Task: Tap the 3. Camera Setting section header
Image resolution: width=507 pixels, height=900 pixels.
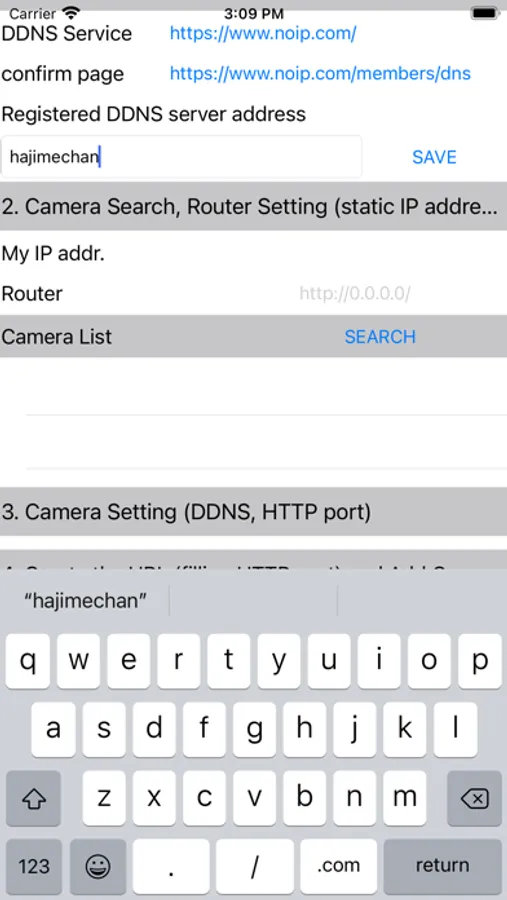Action: (x=253, y=511)
